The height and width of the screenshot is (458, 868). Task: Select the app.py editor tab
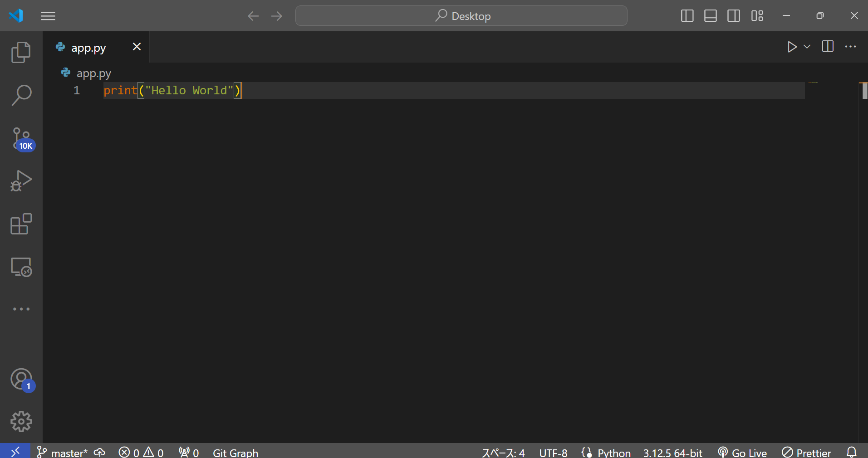(88, 47)
